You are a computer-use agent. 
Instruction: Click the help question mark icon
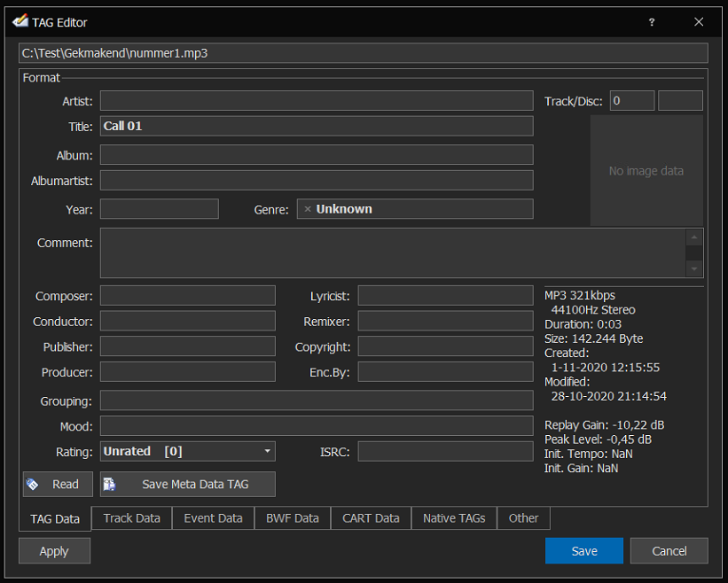pos(651,22)
